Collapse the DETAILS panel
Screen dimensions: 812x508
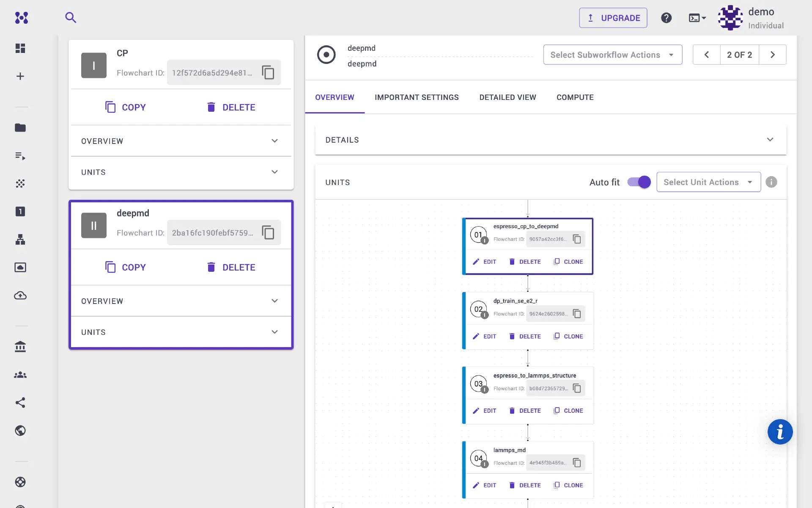click(771, 139)
